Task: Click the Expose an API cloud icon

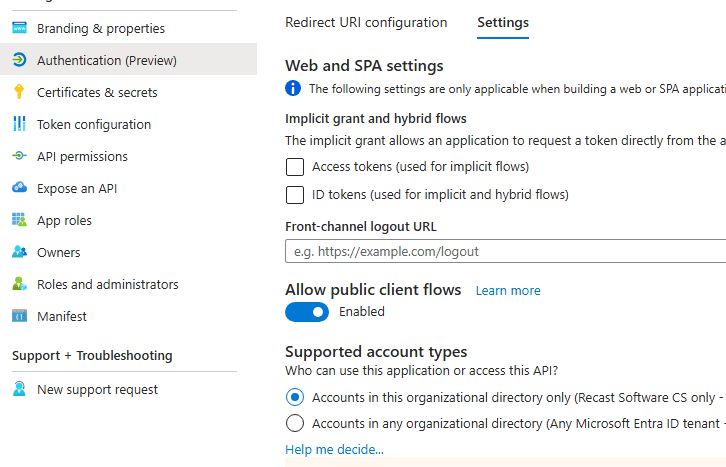Action: coord(19,188)
